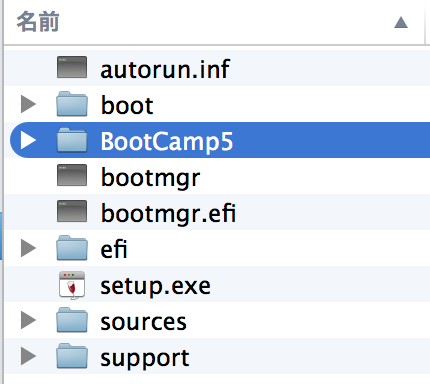430x384 pixels.
Task: Toggle sort order with the header arrow
Action: pyautogui.click(x=401, y=23)
